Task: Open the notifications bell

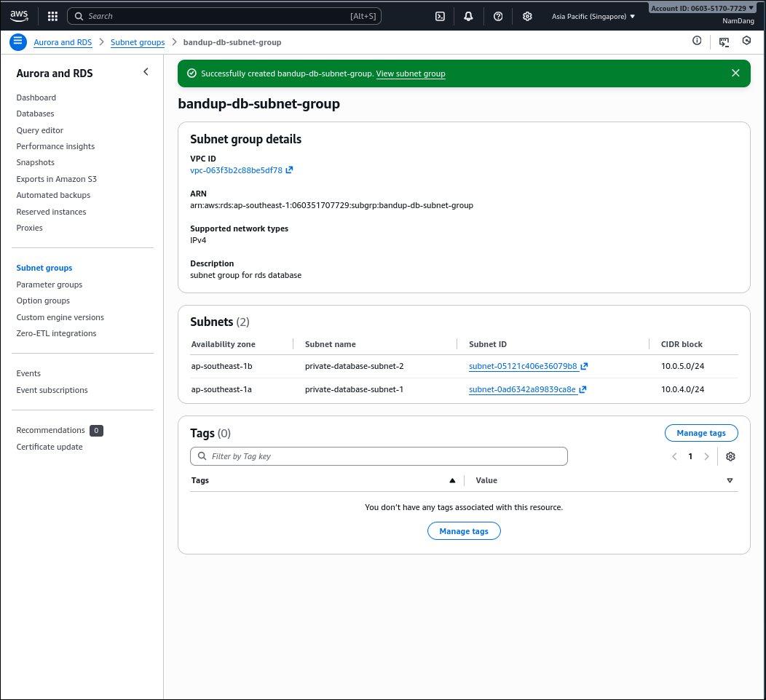Action: click(468, 15)
